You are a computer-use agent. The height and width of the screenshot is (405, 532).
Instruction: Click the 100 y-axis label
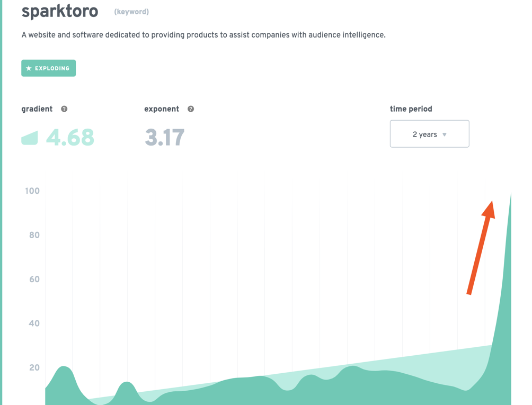click(x=32, y=191)
